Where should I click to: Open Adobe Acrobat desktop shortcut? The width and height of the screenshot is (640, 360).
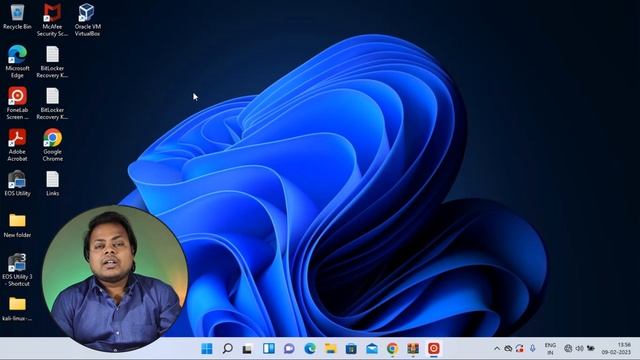click(17, 145)
